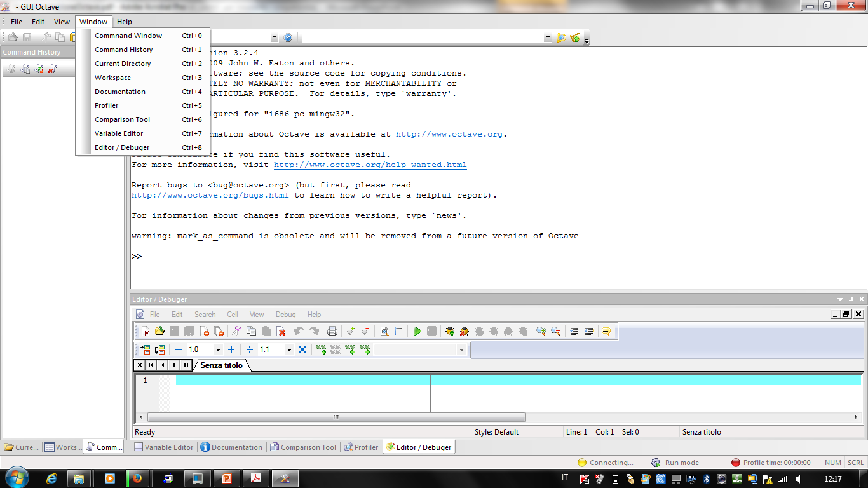Switch to the Variable Editor bottom tab

[x=163, y=447]
